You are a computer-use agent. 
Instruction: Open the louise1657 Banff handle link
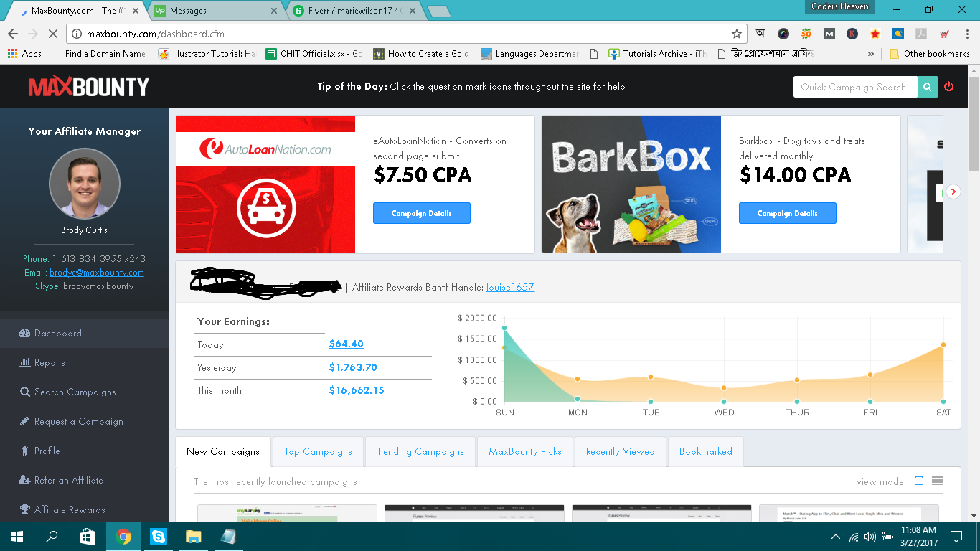510,287
